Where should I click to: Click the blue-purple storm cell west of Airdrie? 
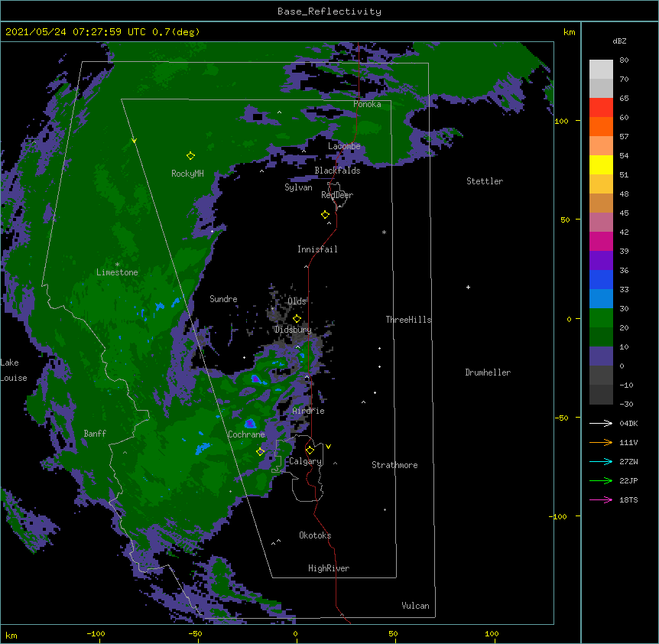pyautogui.click(x=255, y=379)
